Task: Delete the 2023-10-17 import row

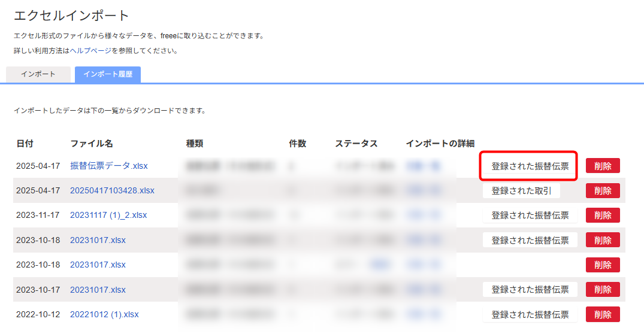Action: (x=603, y=290)
